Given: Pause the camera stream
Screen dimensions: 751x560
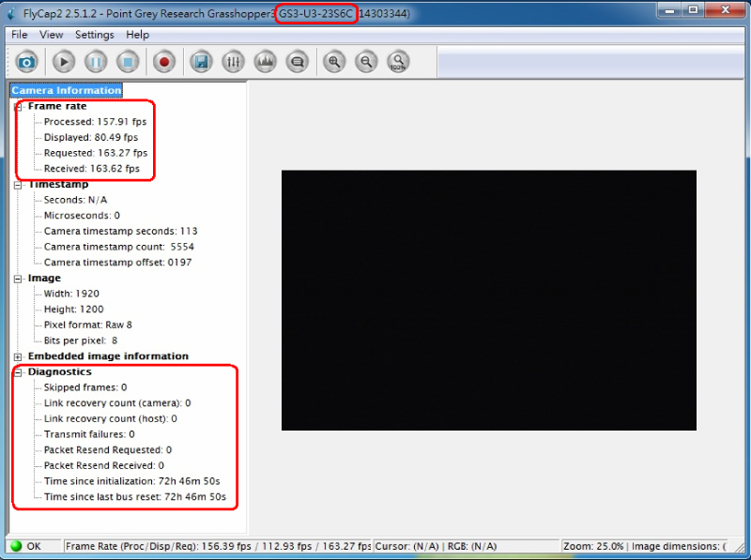Looking at the screenshot, I should (x=96, y=62).
